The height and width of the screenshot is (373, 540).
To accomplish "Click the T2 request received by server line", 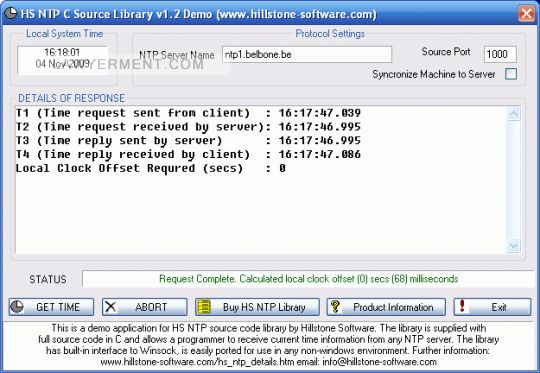I will point(188,127).
